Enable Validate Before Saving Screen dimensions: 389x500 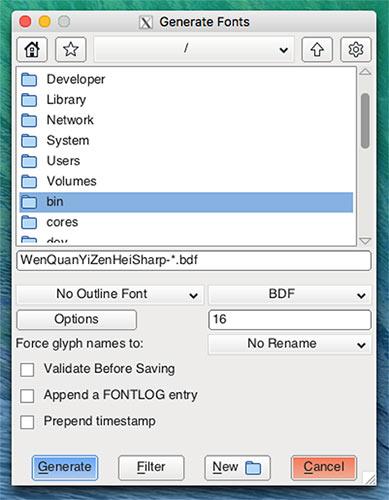coord(27,370)
